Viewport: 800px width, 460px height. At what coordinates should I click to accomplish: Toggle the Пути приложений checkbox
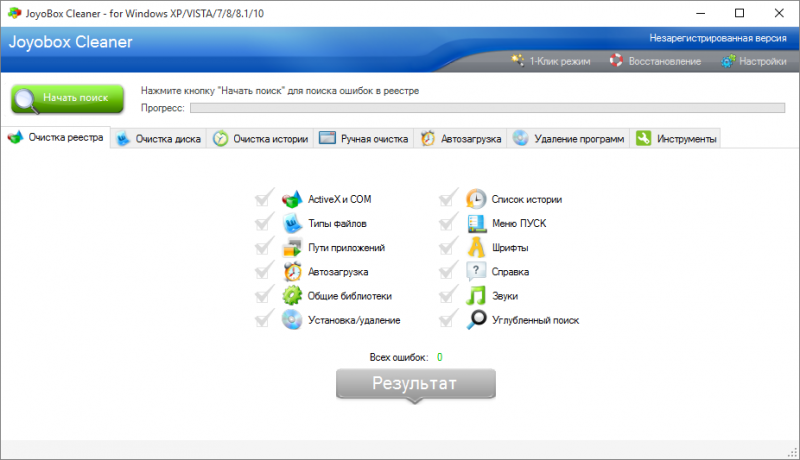(264, 246)
